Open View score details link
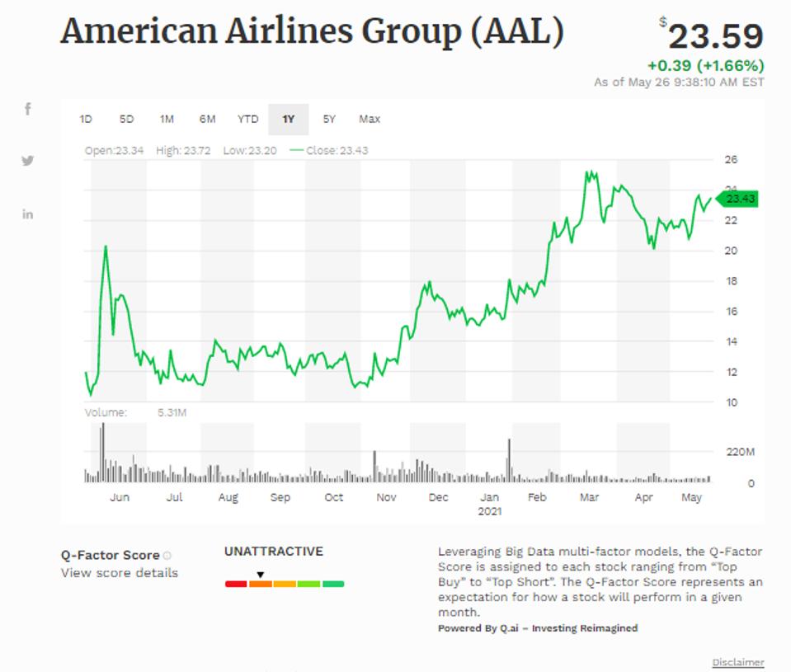The image size is (791, 672). tap(119, 572)
